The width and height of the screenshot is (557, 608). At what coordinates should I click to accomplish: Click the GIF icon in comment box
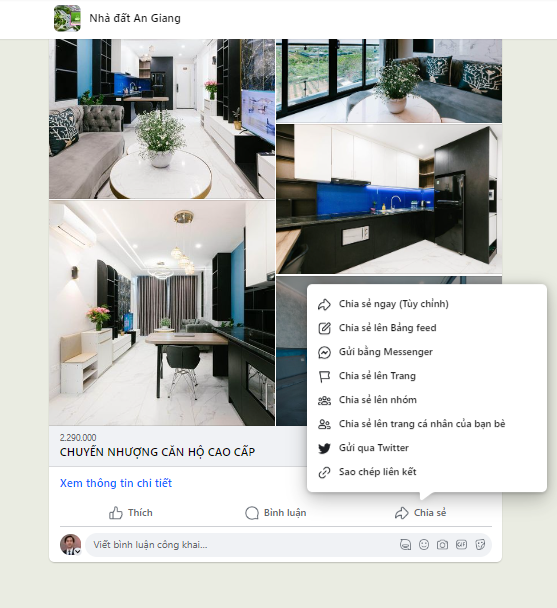click(461, 544)
